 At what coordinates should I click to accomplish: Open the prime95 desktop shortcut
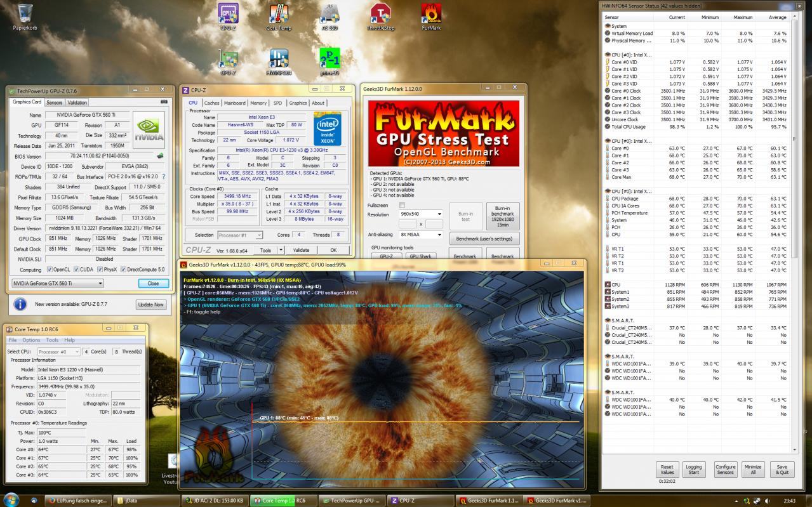[329, 62]
